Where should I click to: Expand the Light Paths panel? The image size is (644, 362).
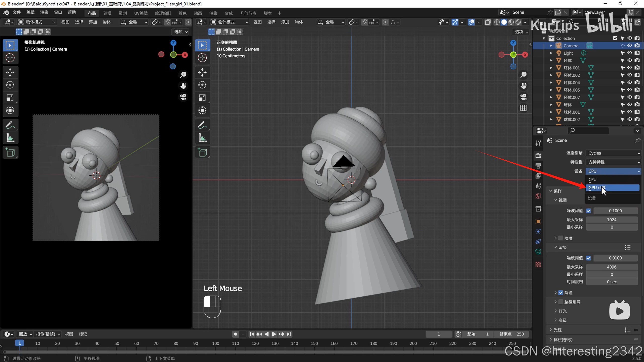[557, 330]
